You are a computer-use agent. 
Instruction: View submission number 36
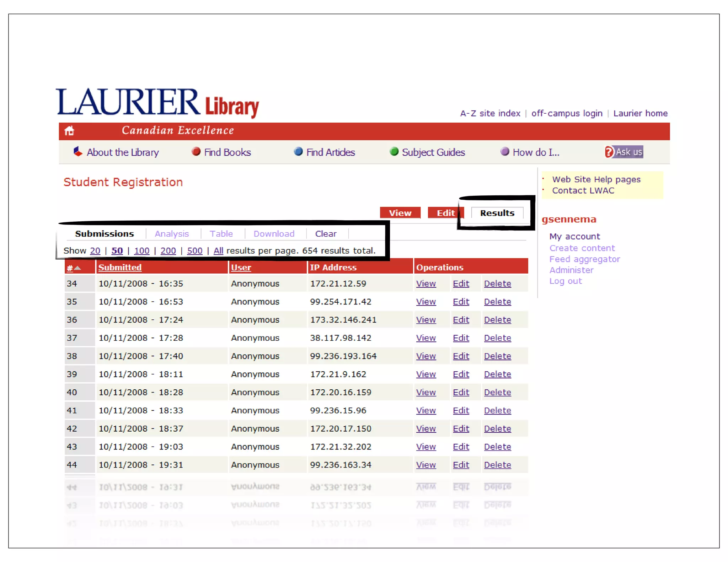point(425,320)
